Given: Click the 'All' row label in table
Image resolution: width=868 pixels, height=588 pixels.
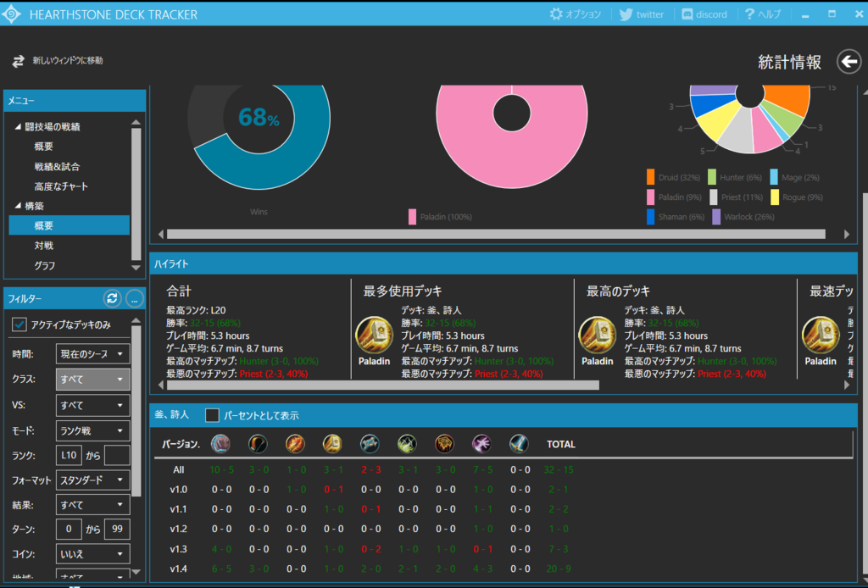Looking at the screenshot, I should click(x=178, y=469).
